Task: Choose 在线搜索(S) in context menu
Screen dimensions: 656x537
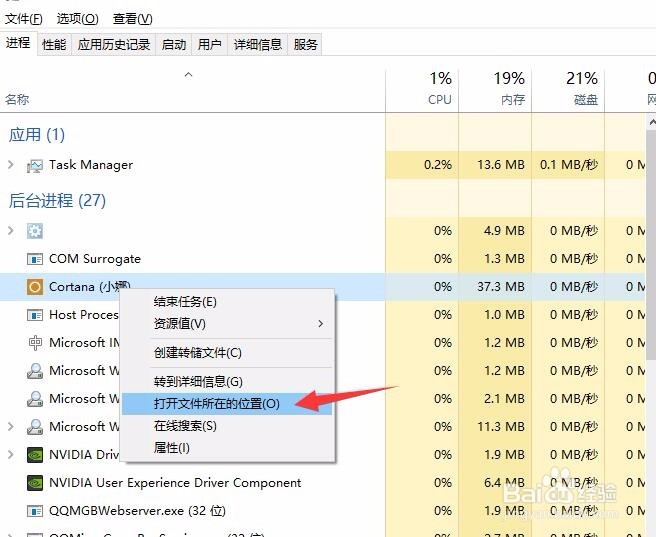Action: [228, 426]
